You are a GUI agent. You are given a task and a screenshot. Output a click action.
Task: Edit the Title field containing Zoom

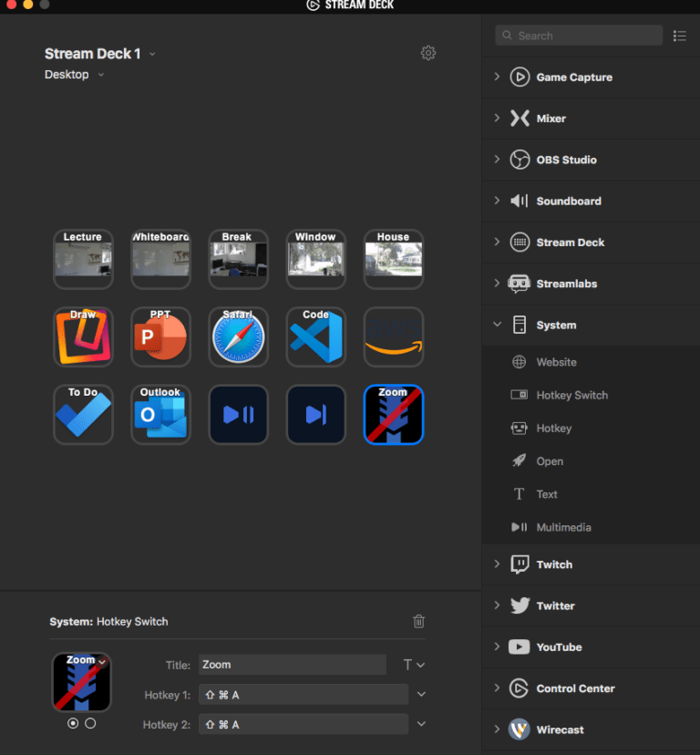coord(293,665)
